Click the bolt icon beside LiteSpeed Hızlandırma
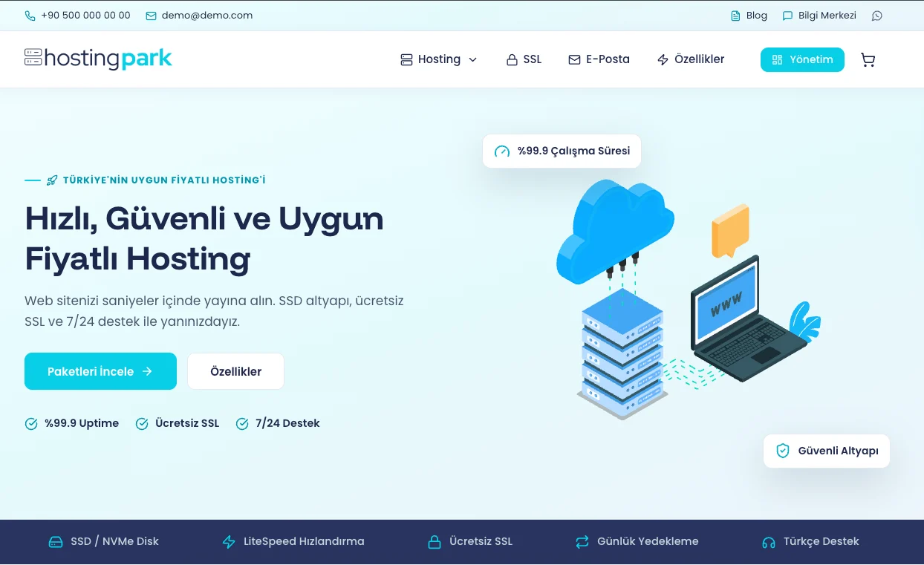924x565 pixels. 229,542
